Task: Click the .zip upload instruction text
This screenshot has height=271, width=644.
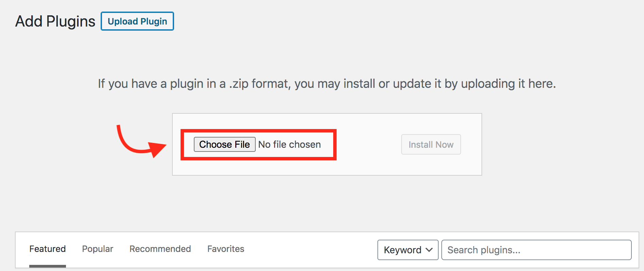Action: point(327,83)
